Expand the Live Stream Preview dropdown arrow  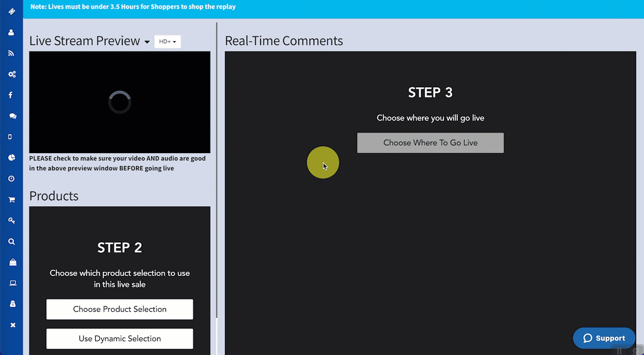coord(147,42)
